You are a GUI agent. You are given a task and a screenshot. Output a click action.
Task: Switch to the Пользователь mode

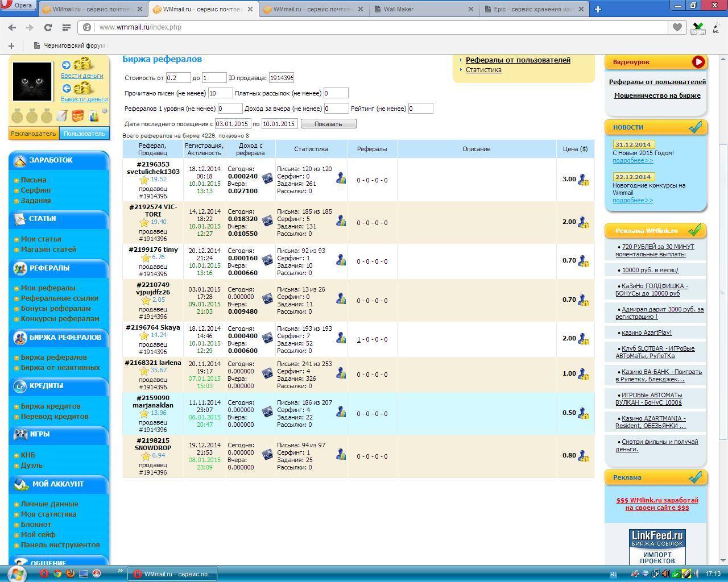84,134
